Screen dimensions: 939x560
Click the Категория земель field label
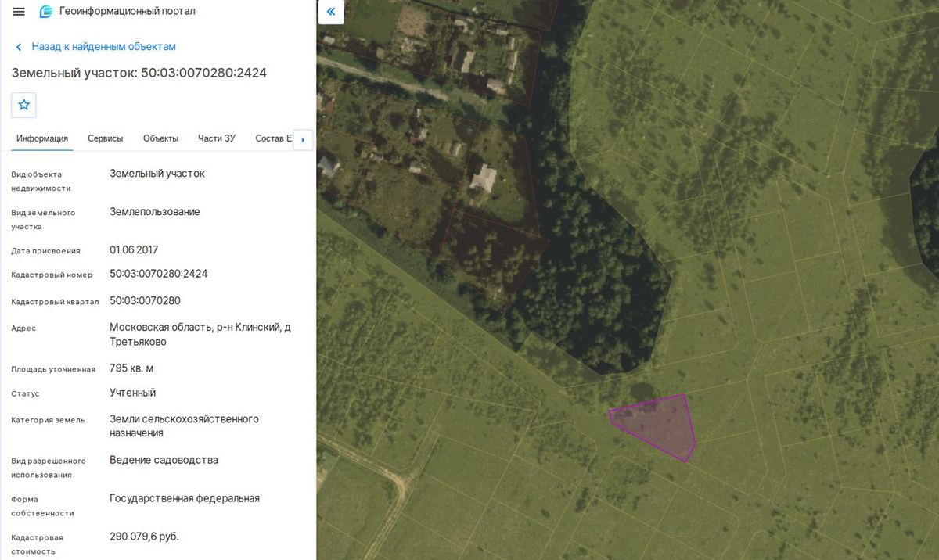48,420
